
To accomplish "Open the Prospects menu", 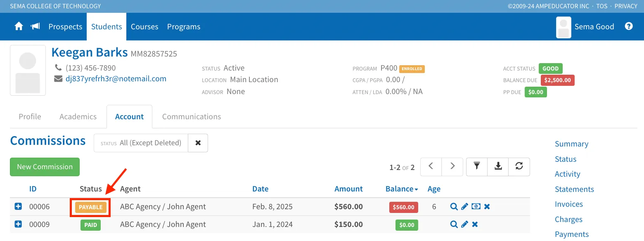I will (65, 26).
